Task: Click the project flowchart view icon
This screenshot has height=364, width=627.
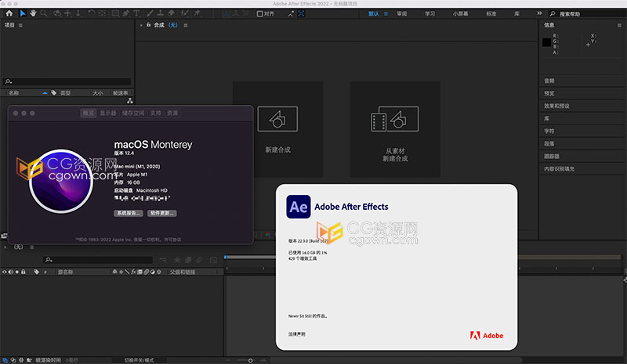Action: point(129,101)
